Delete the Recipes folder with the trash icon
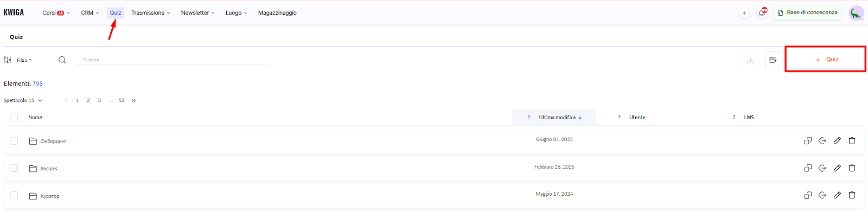The width and height of the screenshot is (868, 213). pyautogui.click(x=852, y=168)
